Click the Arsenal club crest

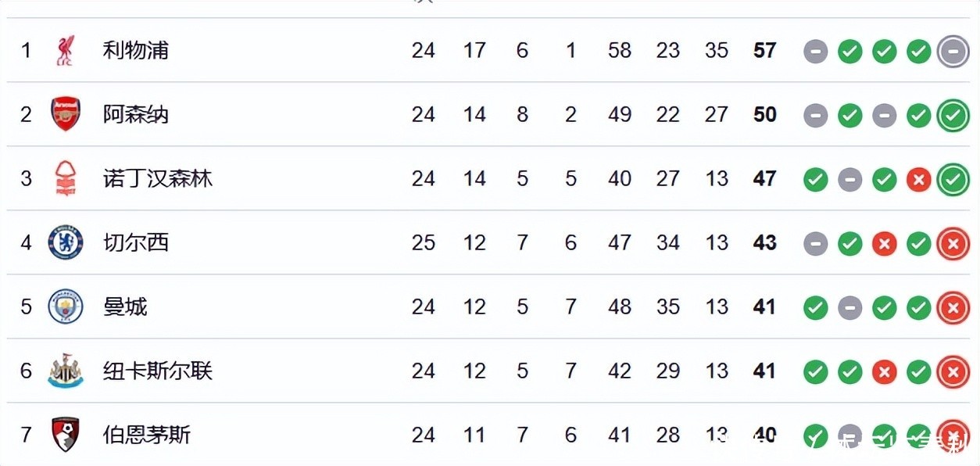click(66, 114)
